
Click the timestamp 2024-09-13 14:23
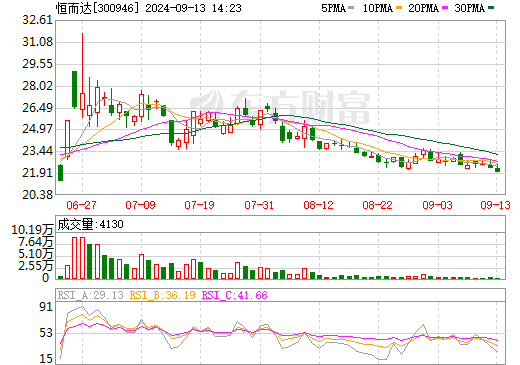coord(193,8)
